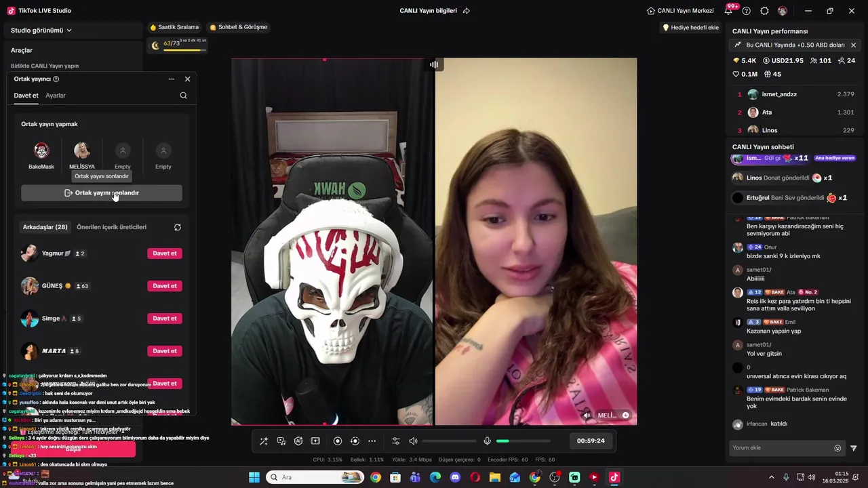Open the settings gear icon

point(764,11)
